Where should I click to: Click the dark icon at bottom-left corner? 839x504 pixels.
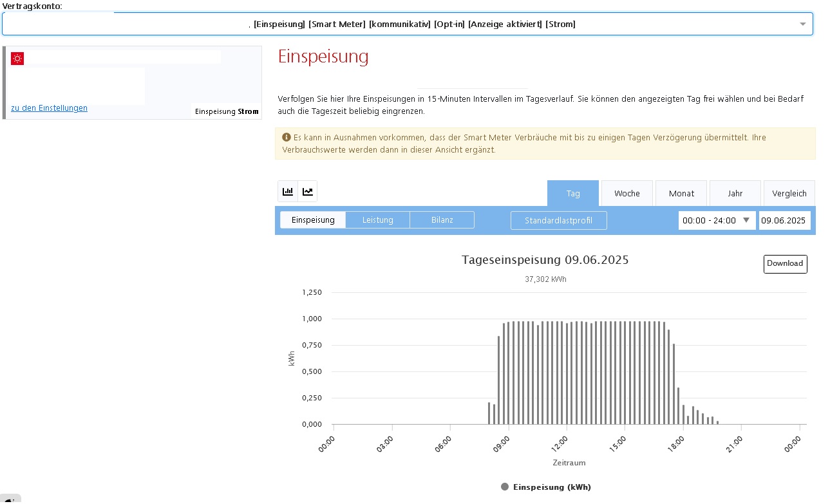(x=10, y=499)
